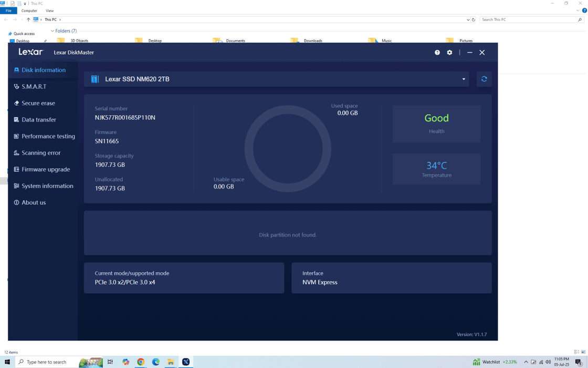Go to Secure erase
The image size is (588, 368).
[38, 103]
